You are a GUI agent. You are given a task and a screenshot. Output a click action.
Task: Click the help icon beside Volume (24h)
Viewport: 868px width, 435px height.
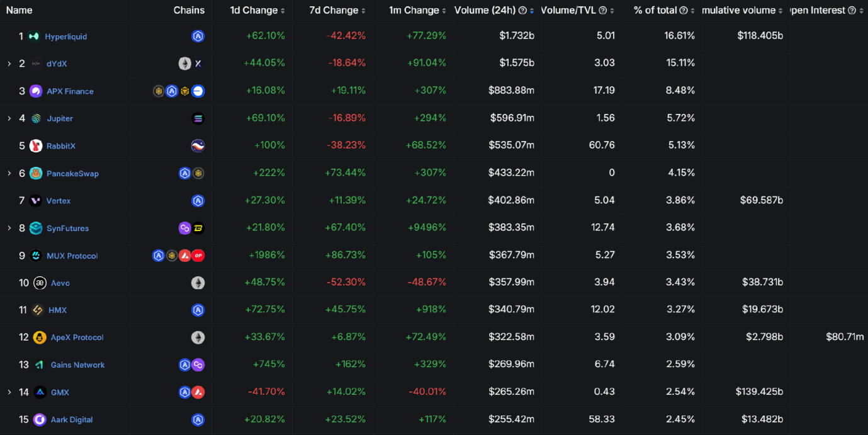522,11
